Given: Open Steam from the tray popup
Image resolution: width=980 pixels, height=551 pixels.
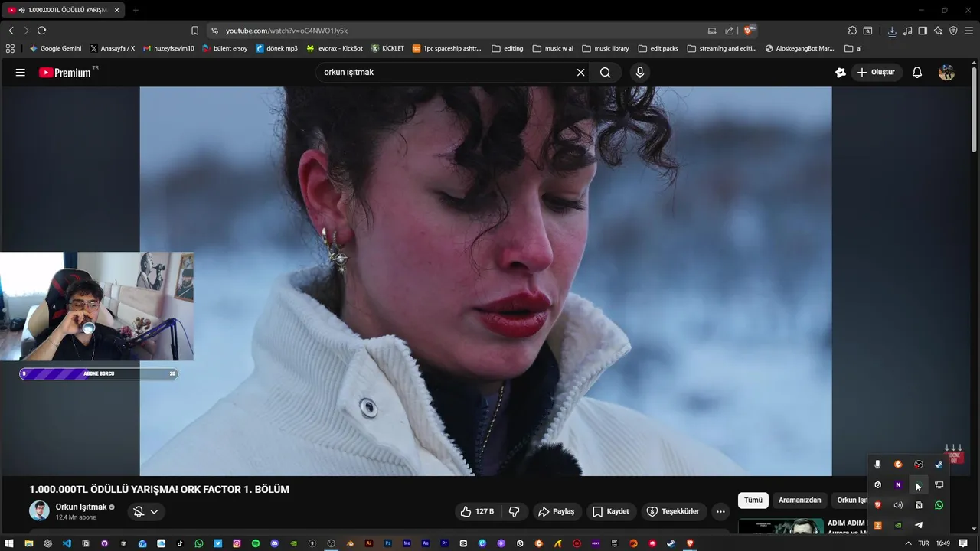Looking at the screenshot, I should click(x=939, y=465).
